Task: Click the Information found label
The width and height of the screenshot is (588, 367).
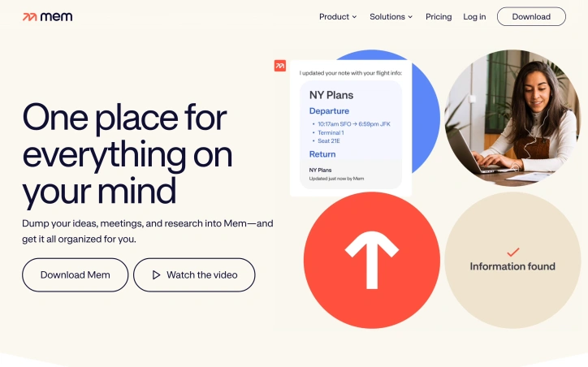Action: (x=512, y=266)
